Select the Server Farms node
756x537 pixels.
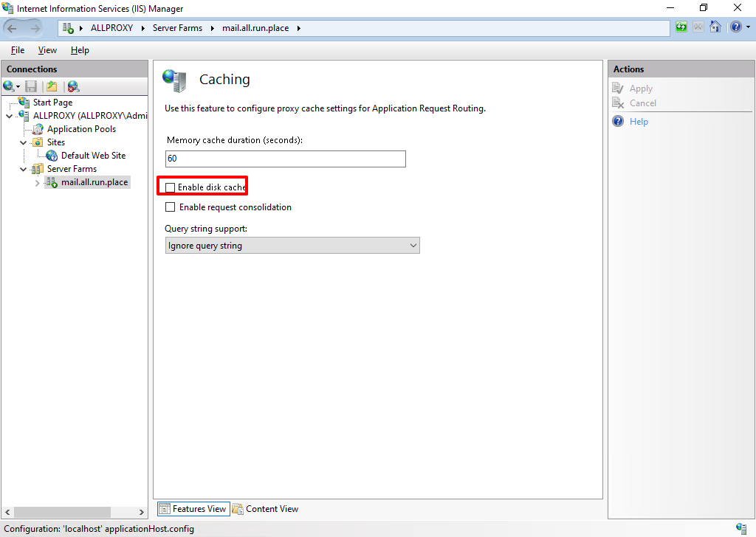(x=72, y=169)
